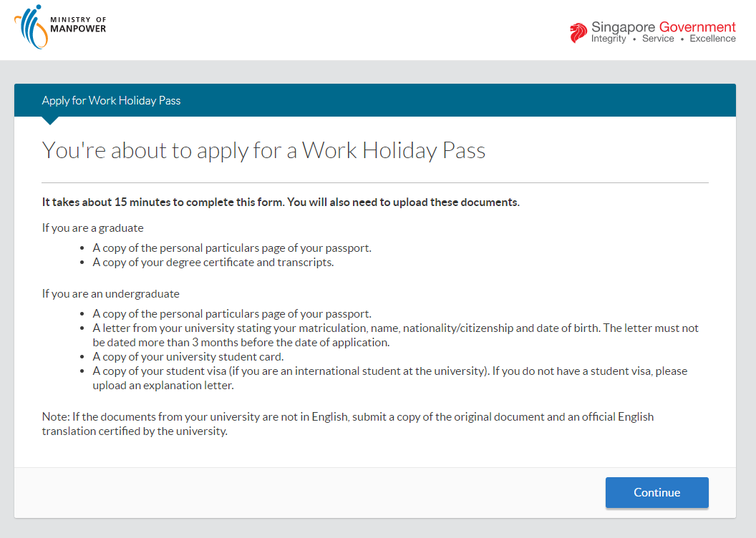Viewport: 756px width, 538px height.
Task: Click the Integrity tagline text
Action: [x=609, y=38]
